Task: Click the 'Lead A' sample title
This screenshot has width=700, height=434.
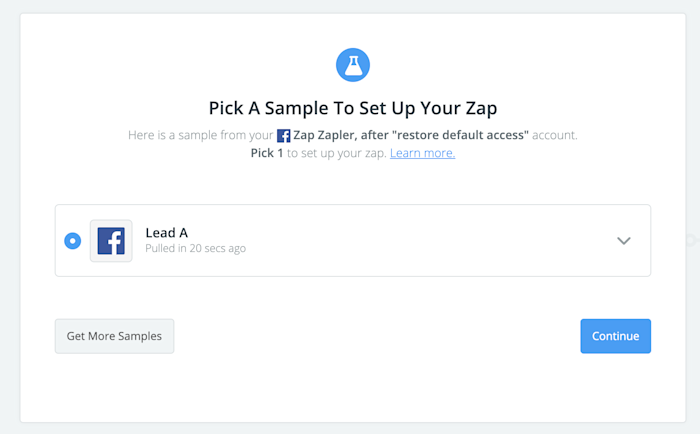Action: [x=167, y=233]
